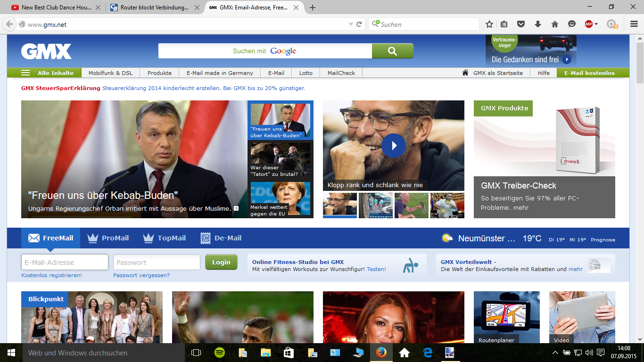Click the Routenplaner thumbnail
The width and height of the screenshot is (644, 362).
pos(507,317)
